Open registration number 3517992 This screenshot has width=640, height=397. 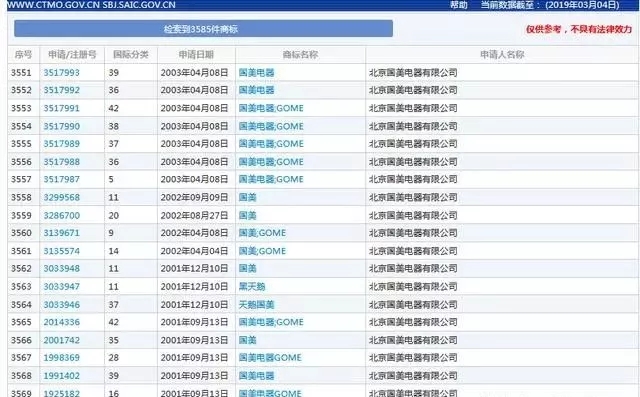[62, 90]
